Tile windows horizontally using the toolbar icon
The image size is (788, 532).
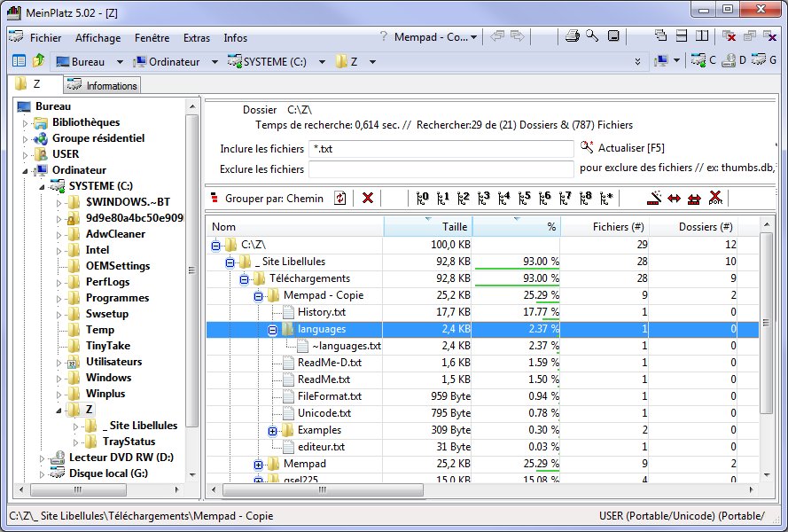(x=682, y=35)
